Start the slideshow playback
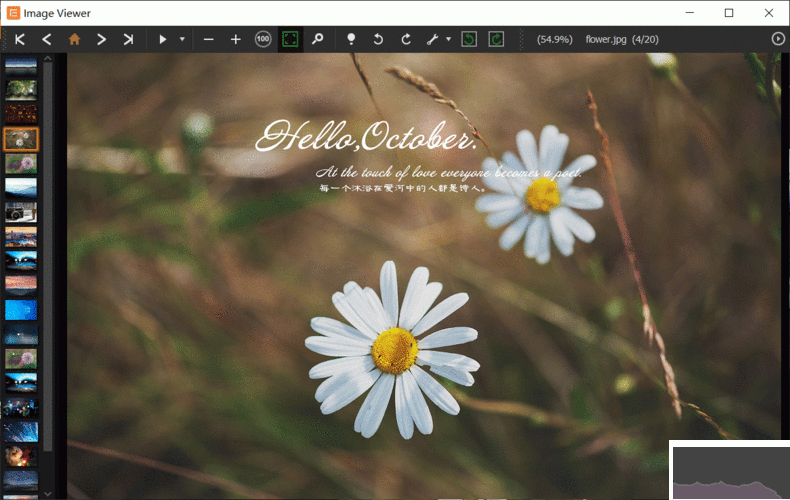 (162, 39)
